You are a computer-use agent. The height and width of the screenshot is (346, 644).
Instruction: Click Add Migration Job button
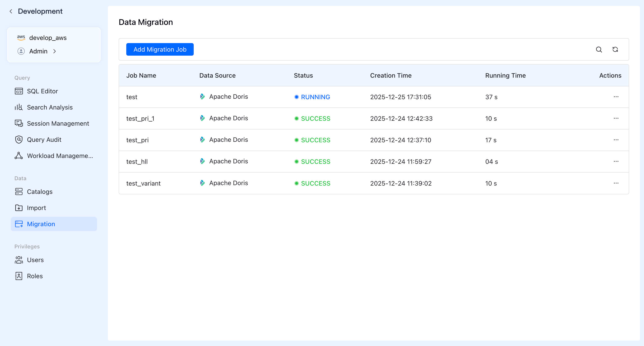pos(160,49)
